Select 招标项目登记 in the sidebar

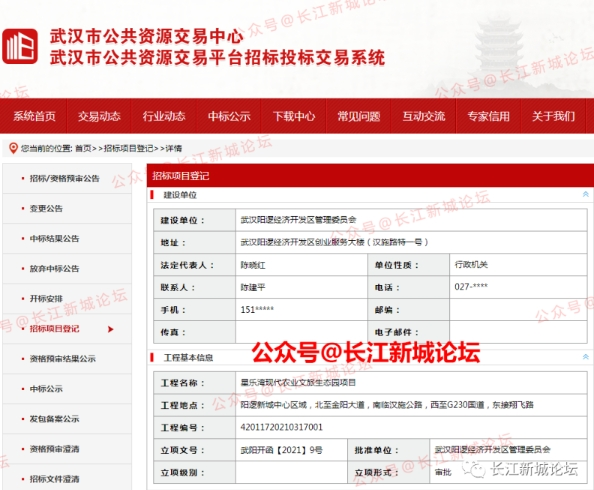coord(55,329)
